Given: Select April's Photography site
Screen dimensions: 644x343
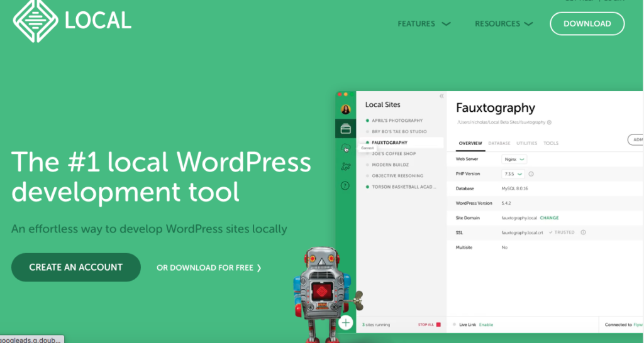Looking at the screenshot, I should pyautogui.click(x=397, y=121).
